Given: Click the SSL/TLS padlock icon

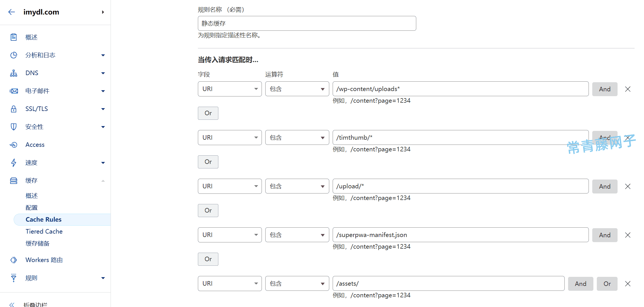Looking at the screenshot, I should [x=14, y=109].
